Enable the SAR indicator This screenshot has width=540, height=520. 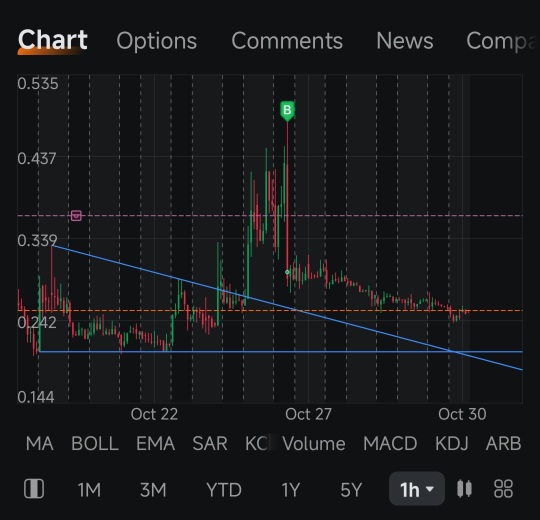pyautogui.click(x=210, y=443)
